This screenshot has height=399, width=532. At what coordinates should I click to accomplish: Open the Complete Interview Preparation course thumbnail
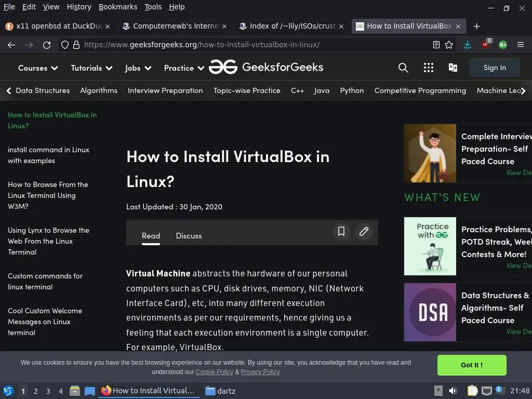pos(430,153)
